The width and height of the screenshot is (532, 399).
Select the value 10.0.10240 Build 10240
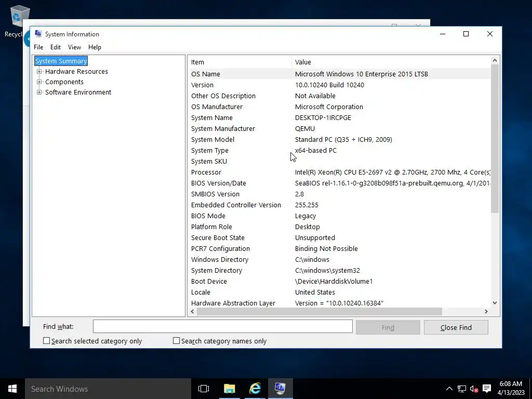329,85
